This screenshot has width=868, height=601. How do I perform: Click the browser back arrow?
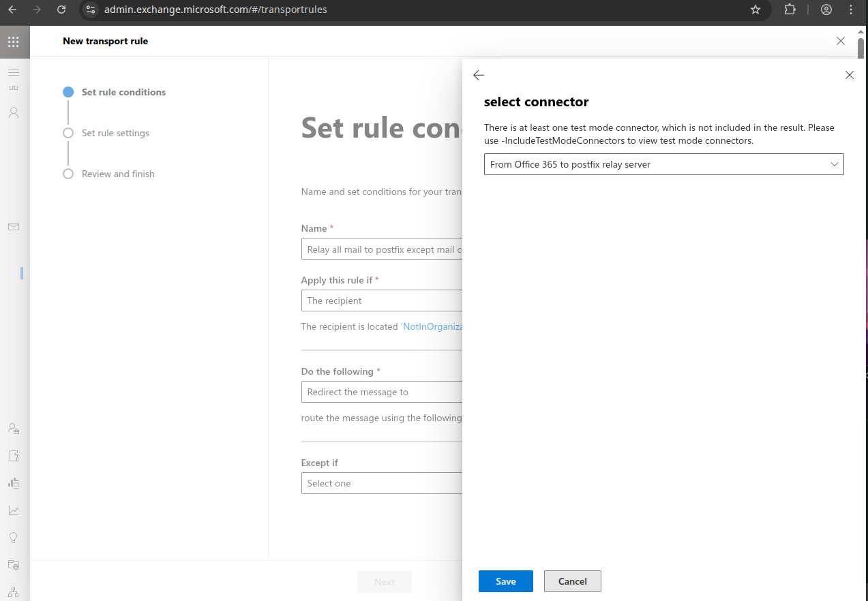click(12, 10)
